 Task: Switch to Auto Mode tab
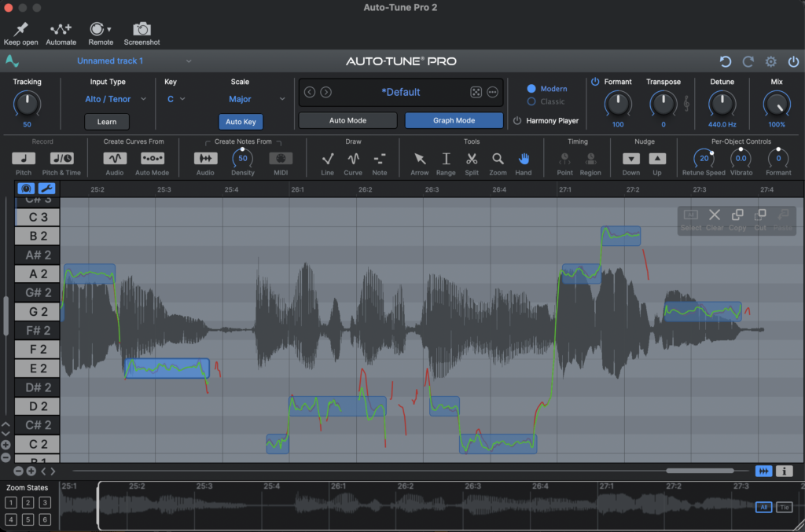(347, 120)
